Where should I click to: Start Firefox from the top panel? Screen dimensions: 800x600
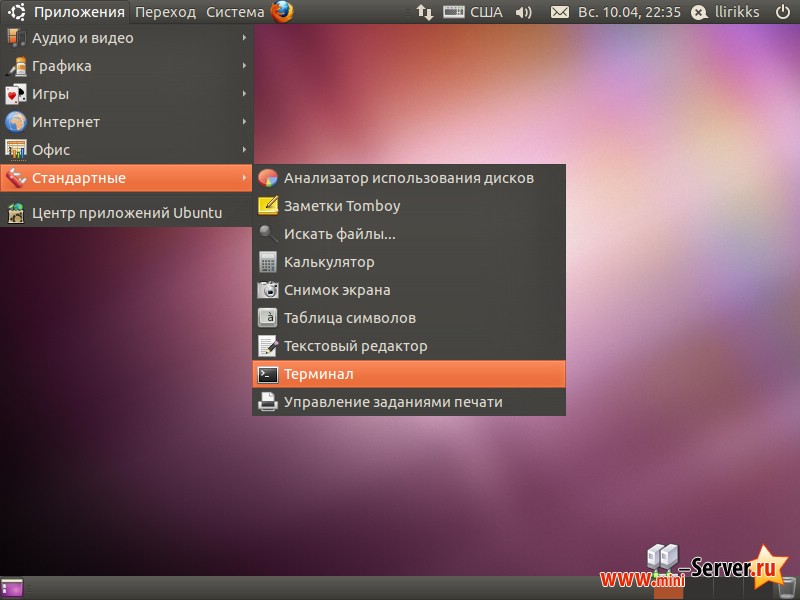pyautogui.click(x=281, y=12)
